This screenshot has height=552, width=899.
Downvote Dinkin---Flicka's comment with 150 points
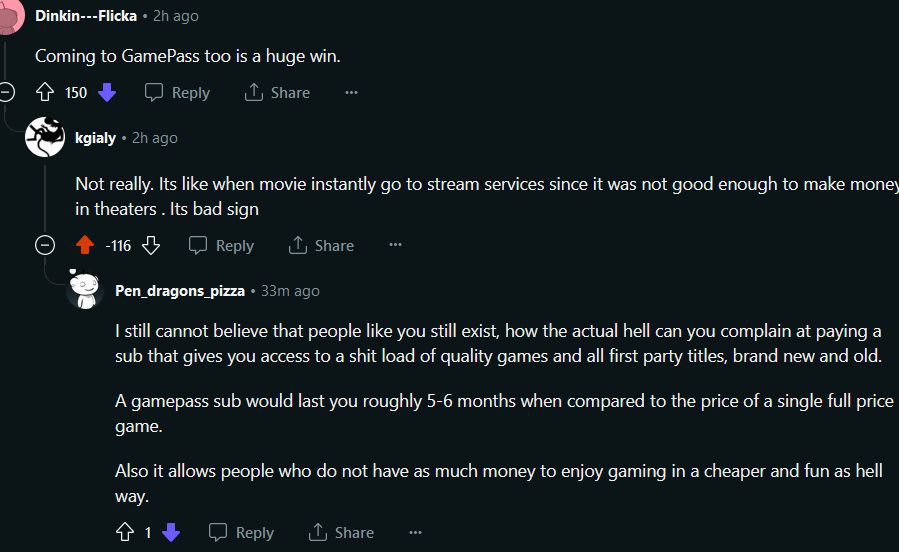click(107, 93)
